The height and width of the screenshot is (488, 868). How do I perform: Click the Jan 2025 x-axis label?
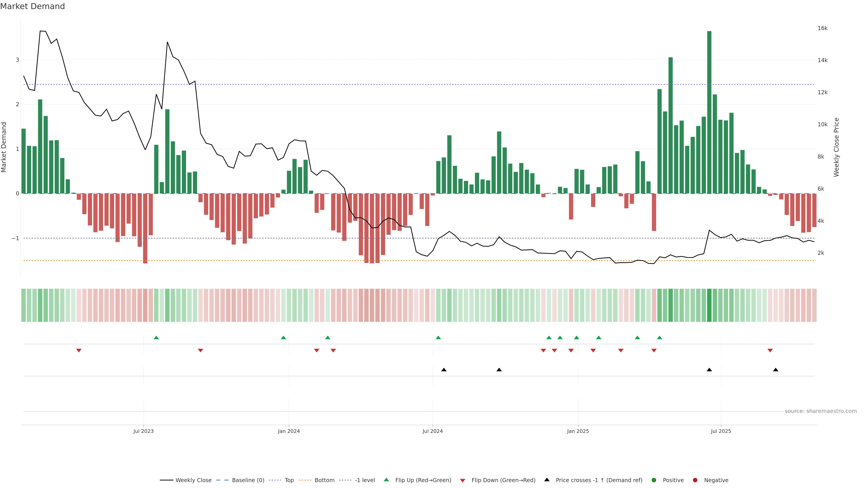[578, 431]
